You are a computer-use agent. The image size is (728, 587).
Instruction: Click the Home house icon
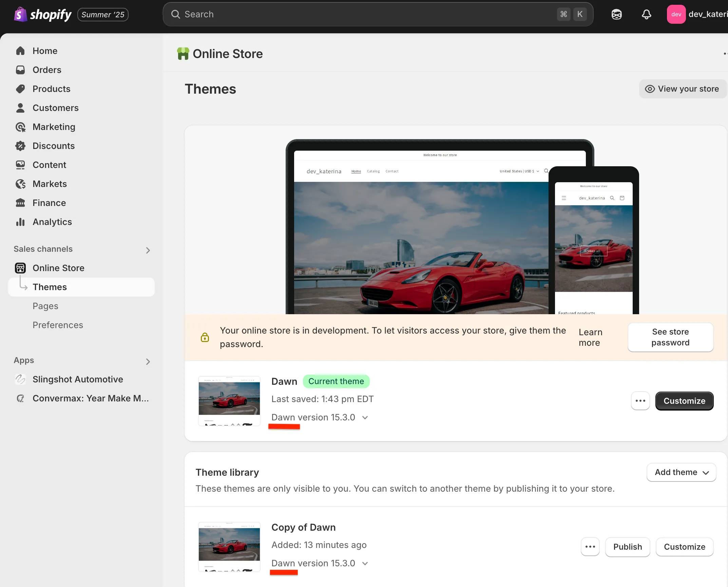tap(20, 51)
